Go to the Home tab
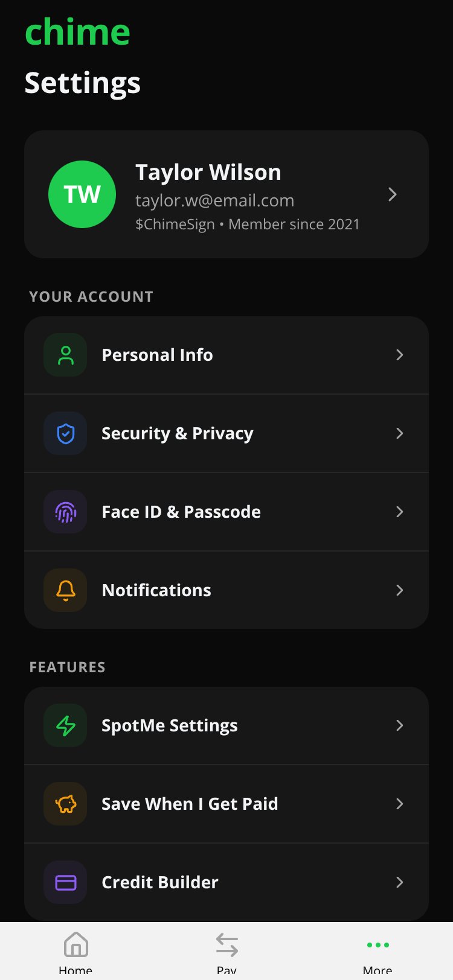The height and width of the screenshot is (980, 453). coord(75,952)
